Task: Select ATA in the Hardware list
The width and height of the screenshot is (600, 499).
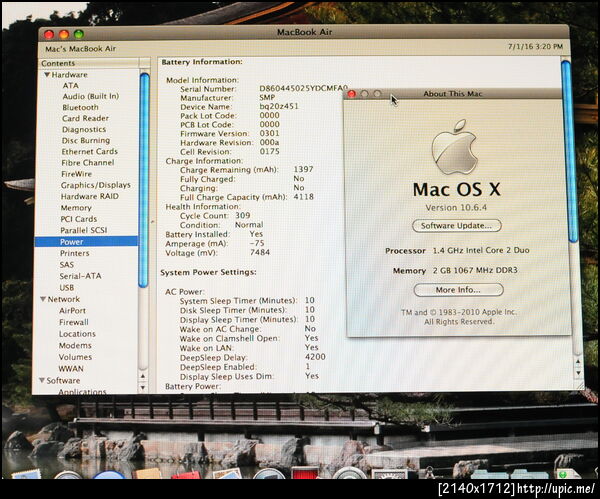Action: pos(70,86)
